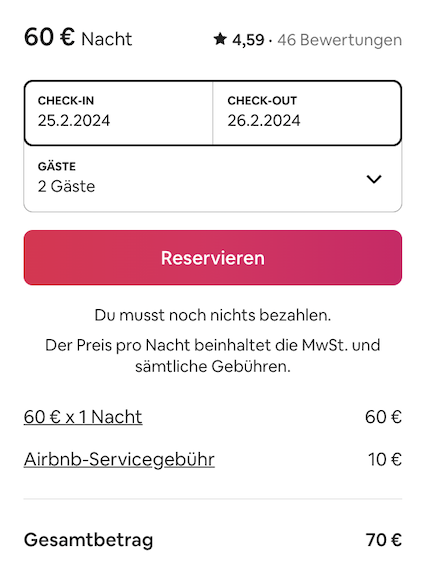Select the check-out date 26.2.2024 field
425x574 pixels.
[307, 113]
